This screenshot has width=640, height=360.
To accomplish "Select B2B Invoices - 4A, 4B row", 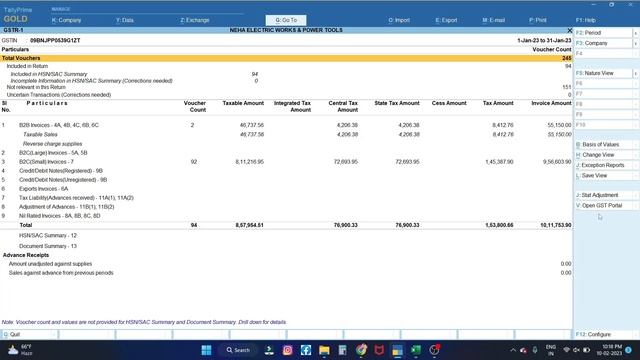I will click(286, 125).
